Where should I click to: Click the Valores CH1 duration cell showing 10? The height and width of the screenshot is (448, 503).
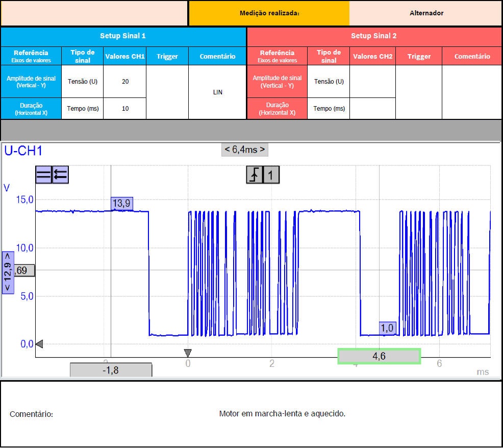point(125,109)
